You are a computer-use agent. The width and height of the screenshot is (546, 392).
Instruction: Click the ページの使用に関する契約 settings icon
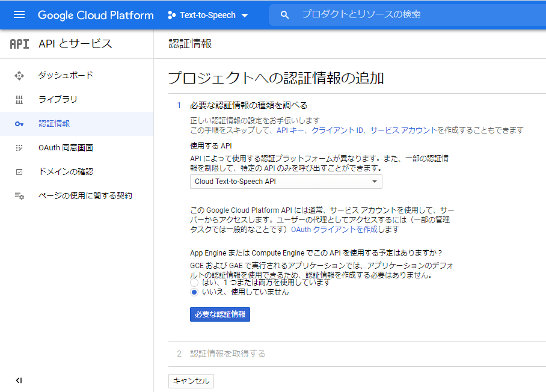[x=19, y=196]
